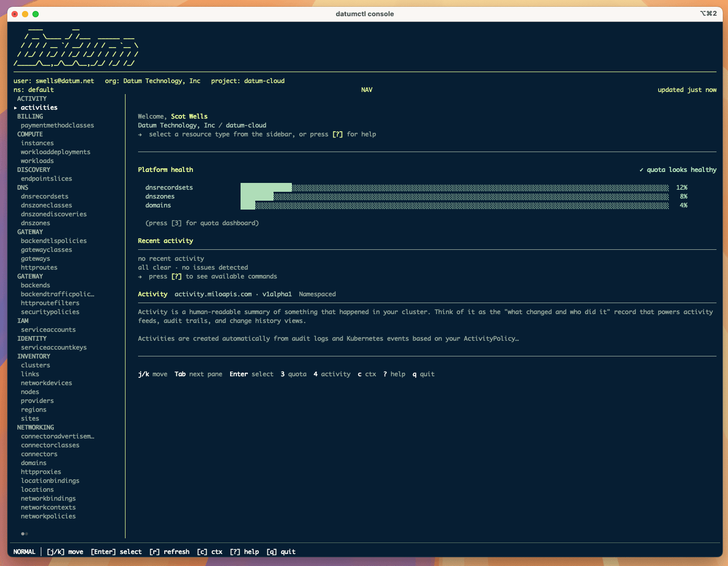Select workloads in the sidebar
The width and height of the screenshot is (728, 566).
[x=37, y=161]
